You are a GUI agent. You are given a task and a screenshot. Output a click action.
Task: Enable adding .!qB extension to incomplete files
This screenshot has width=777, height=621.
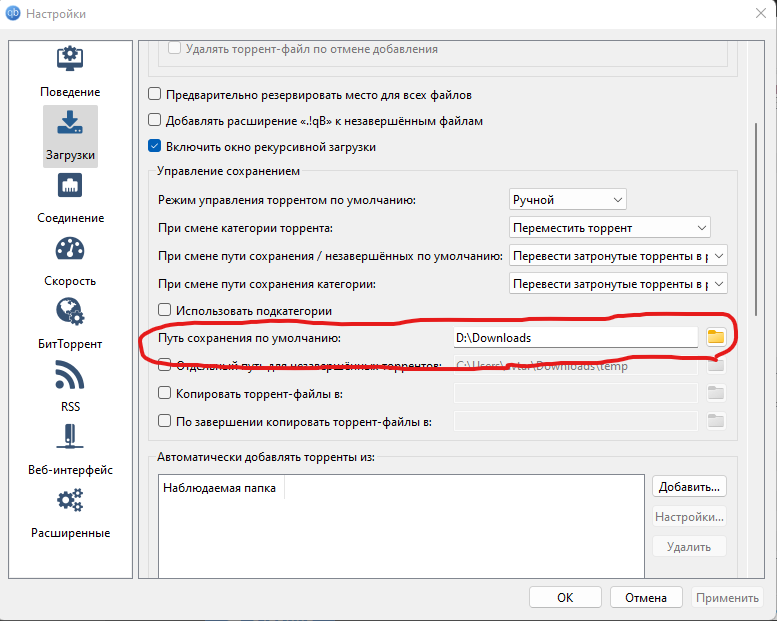(x=155, y=120)
